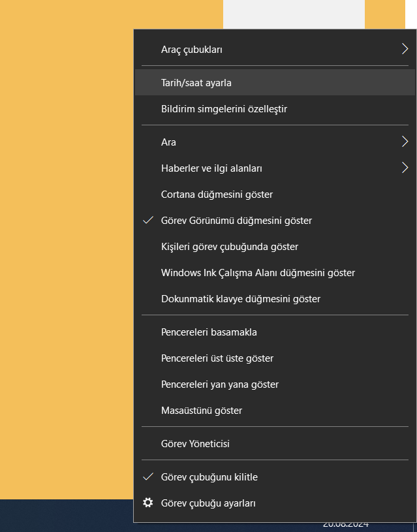Uncheck Görev Görünümü düğmesini göster

point(275,221)
